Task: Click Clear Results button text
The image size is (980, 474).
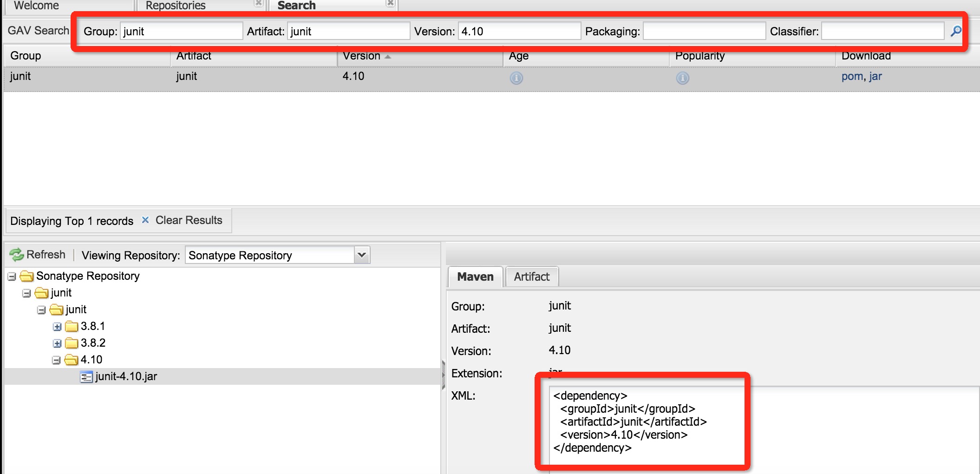Action: tap(189, 220)
